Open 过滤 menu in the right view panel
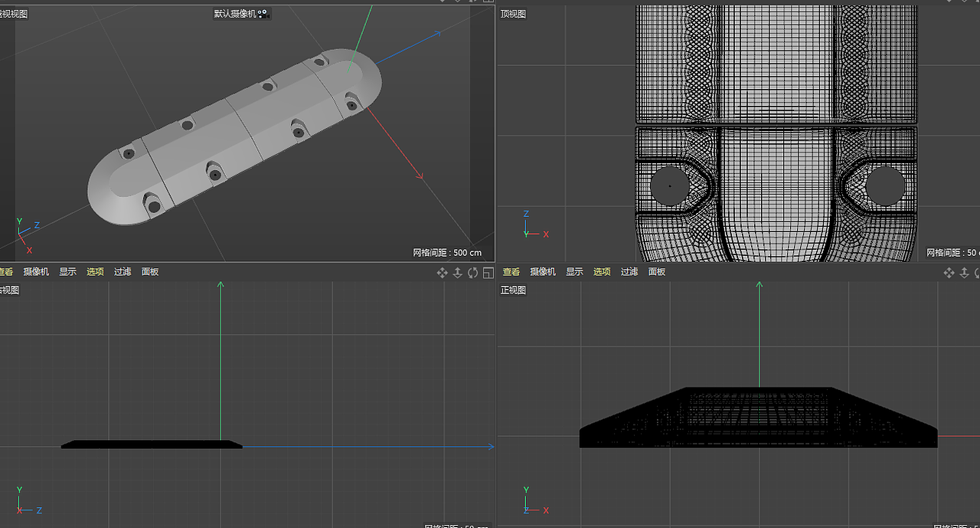The width and height of the screenshot is (980, 528). click(x=122, y=272)
